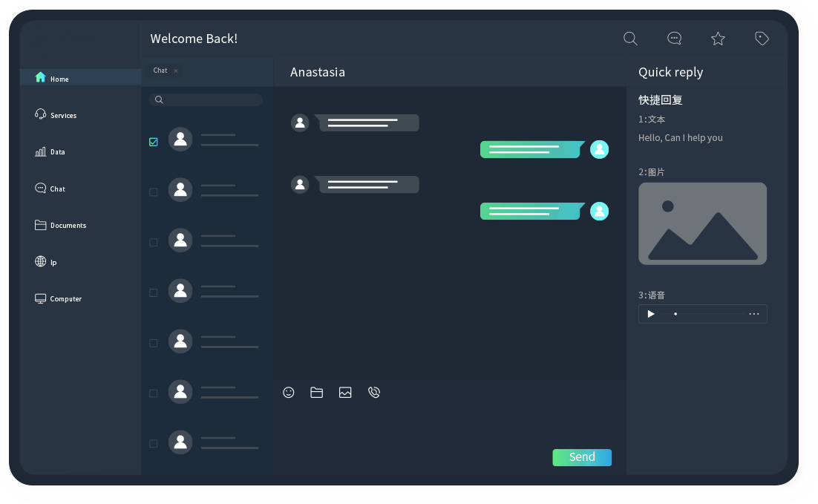Viewport: 818px width, 504px height.
Task: Open Services in the sidebar
Action: point(63,115)
